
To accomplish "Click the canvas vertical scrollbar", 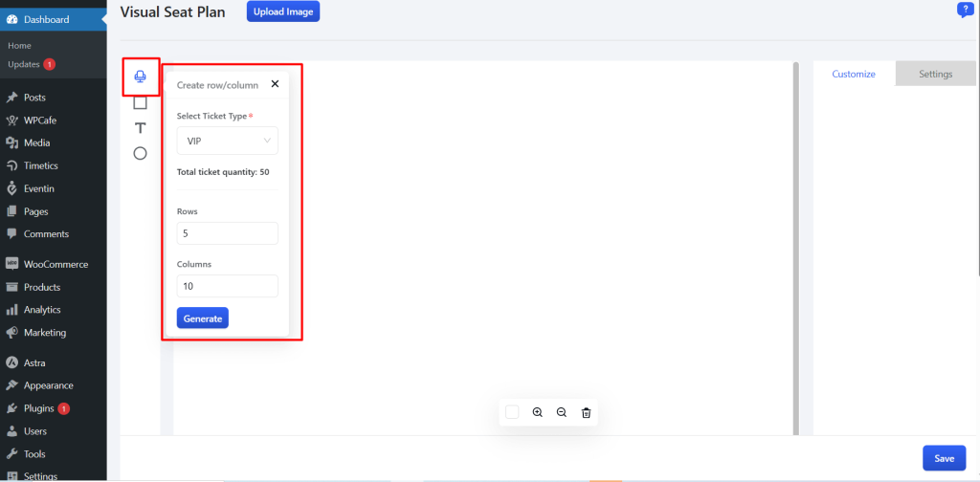I will [795, 248].
